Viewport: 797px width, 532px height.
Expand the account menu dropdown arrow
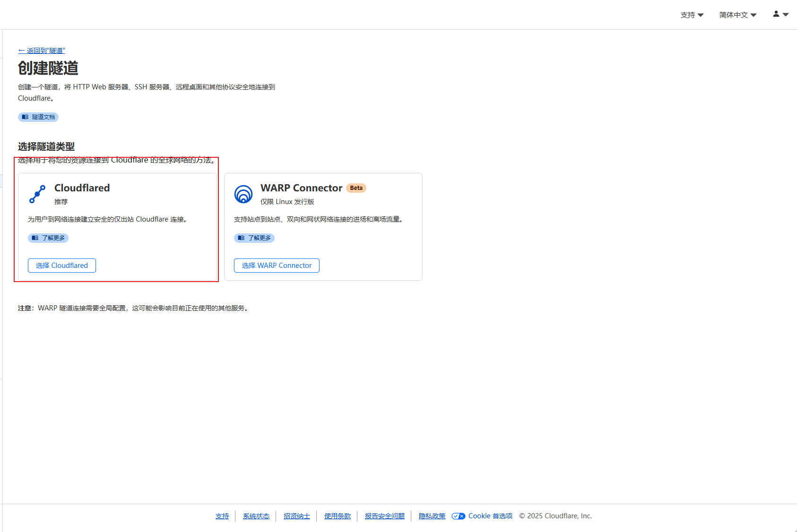click(786, 15)
